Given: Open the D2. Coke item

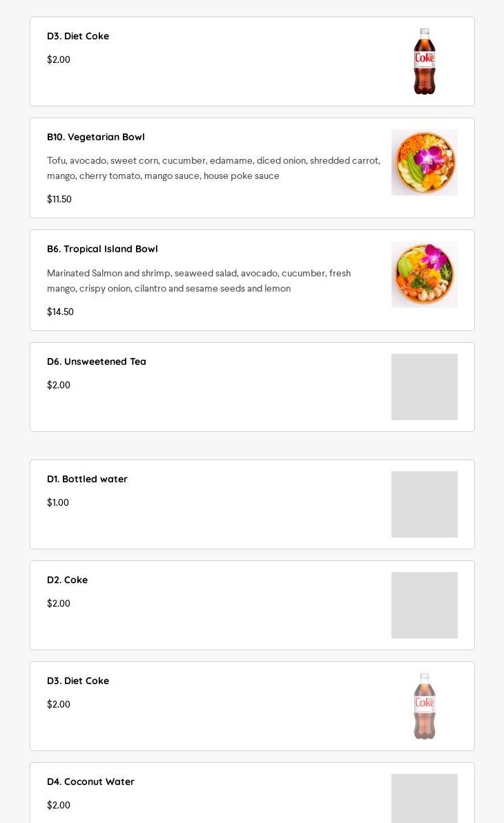Looking at the screenshot, I should [67, 580].
